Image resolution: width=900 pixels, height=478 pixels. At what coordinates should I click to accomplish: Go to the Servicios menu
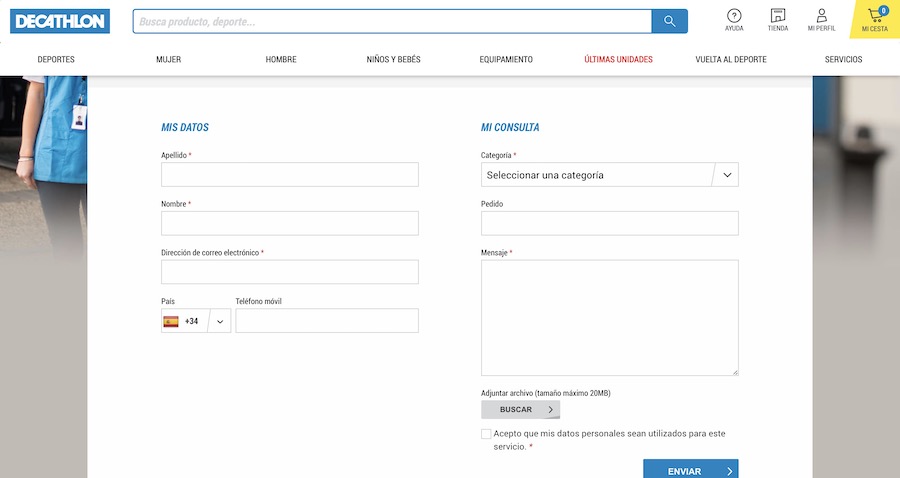[x=843, y=59]
